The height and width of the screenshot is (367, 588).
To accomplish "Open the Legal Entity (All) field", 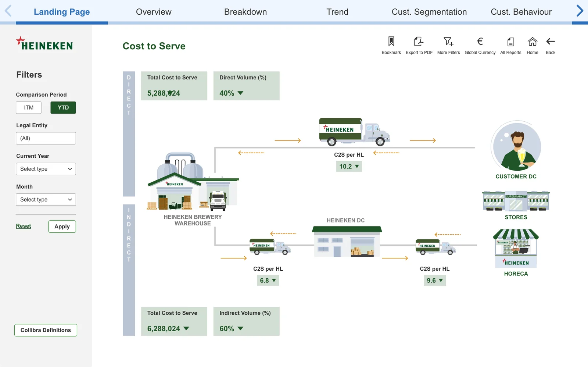I will [46, 138].
